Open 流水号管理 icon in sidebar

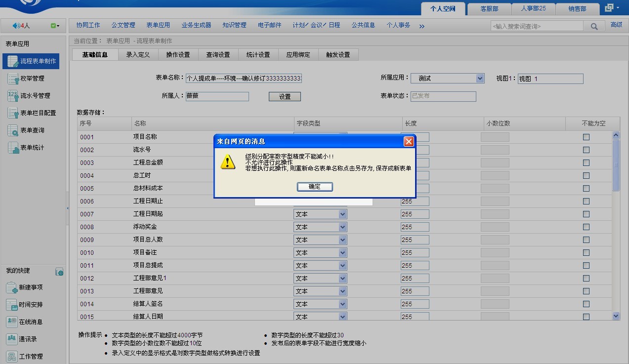[13, 96]
